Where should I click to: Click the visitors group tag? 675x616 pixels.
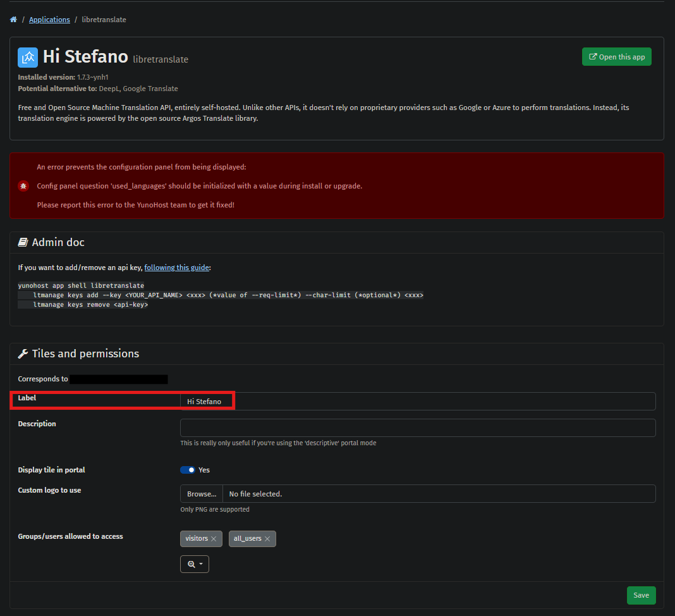(x=196, y=539)
